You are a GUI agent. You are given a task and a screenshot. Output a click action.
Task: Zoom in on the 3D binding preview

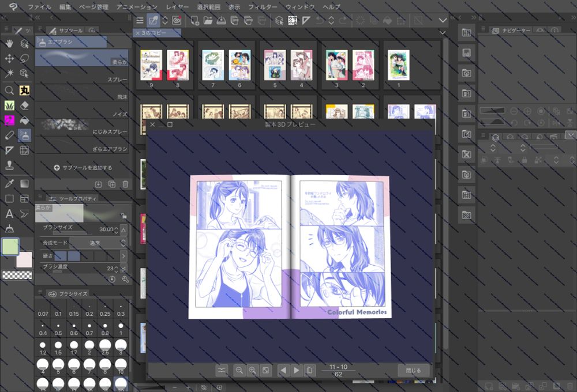253,370
